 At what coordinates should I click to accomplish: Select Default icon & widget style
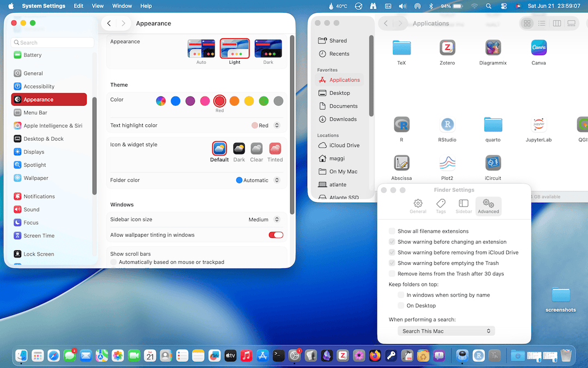pyautogui.click(x=219, y=149)
